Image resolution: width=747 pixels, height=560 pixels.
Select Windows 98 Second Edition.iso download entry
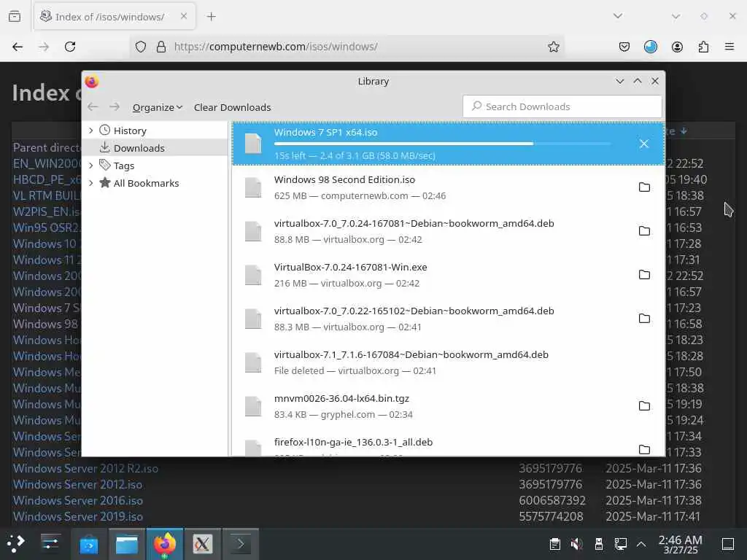point(448,187)
